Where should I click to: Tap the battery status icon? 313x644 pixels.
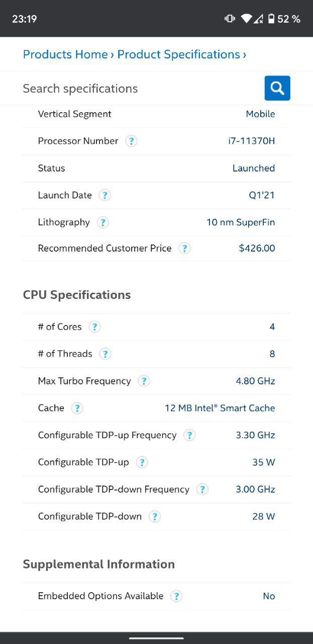[x=271, y=19]
